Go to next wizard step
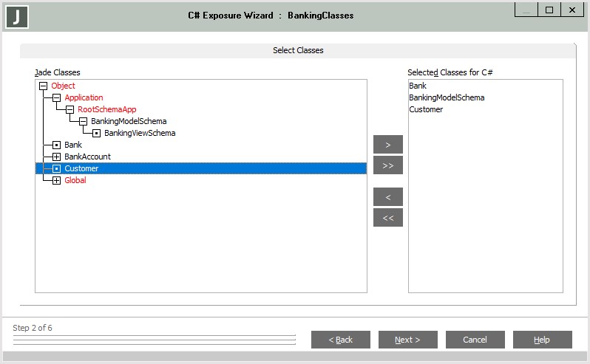 pyautogui.click(x=407, y=340)
